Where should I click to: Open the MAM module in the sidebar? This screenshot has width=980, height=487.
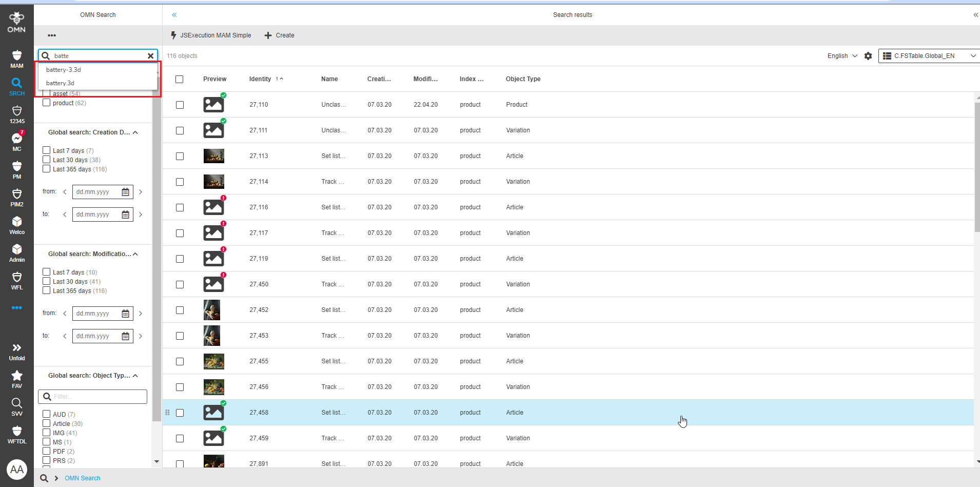point(16,58)
